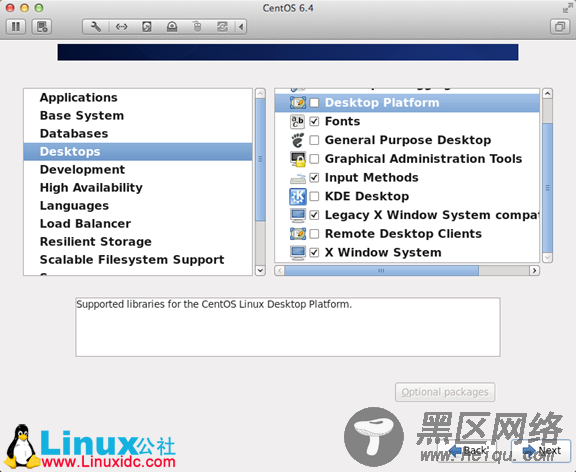Click category list scrollbar down arrow
This screenshot has height=472, width=576.
tap(260, 271)
